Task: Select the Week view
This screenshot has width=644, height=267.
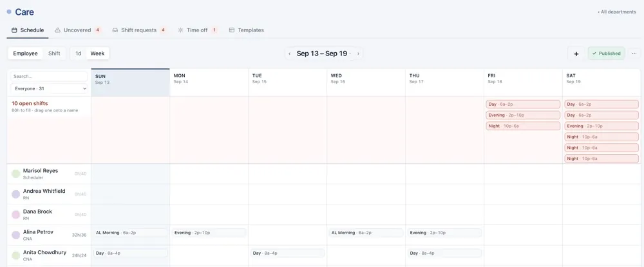Action: click(97, 54)
